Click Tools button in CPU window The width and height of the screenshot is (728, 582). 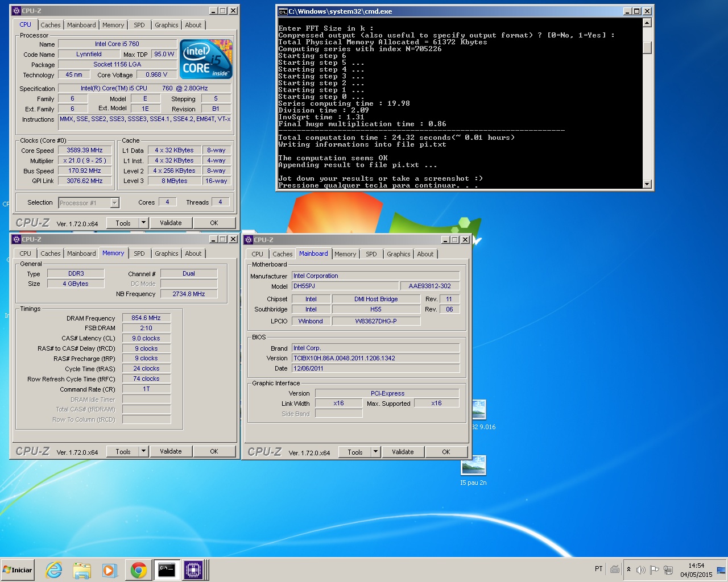[x=123, y=223]
